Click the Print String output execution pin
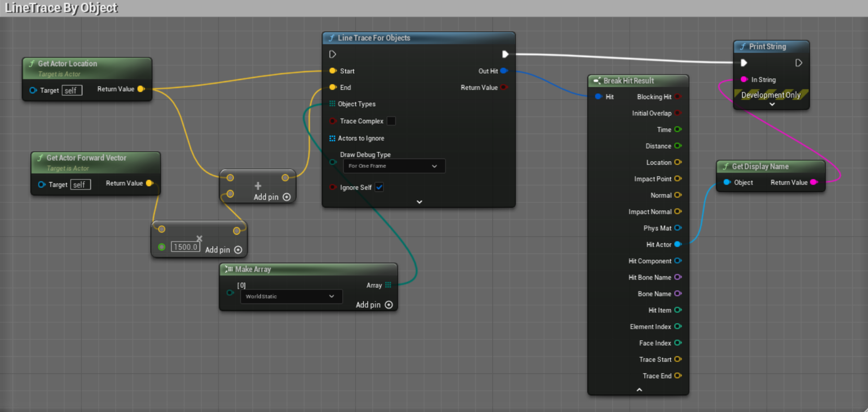 (x=799, y=63)
